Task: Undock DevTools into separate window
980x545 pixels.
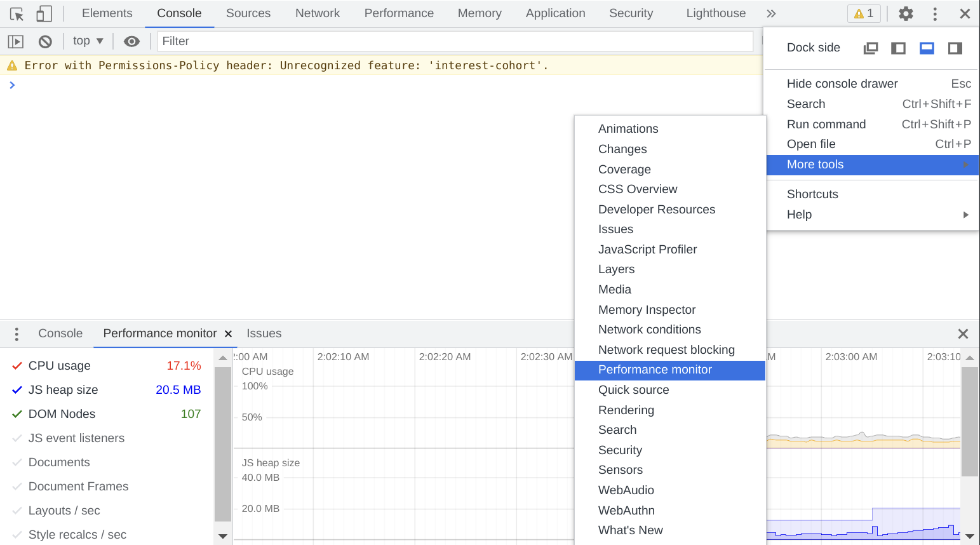Action: [871, 48]
